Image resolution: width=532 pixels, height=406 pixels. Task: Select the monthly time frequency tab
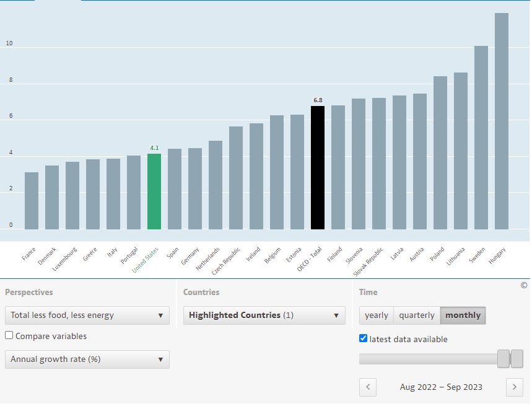point(463,316)
